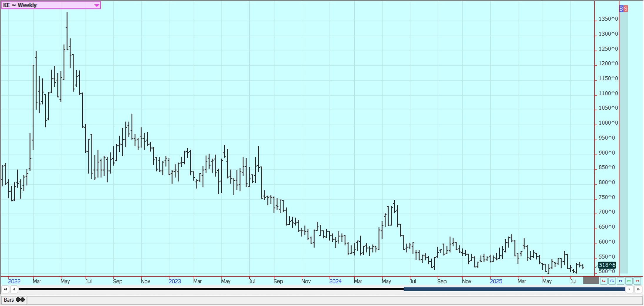The height and width of the screenshot is (306, 644).
Task: Click the 2022 year label on time axis
Action: pos(14,281)
